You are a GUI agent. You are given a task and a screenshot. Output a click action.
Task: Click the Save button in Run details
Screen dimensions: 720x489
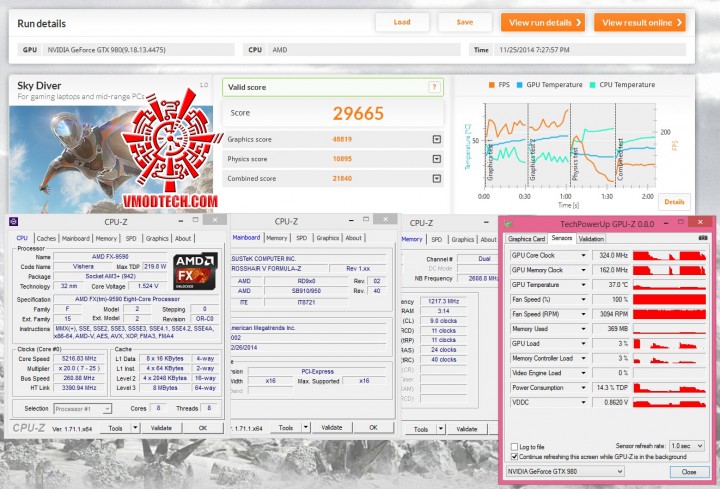(465, 22)
